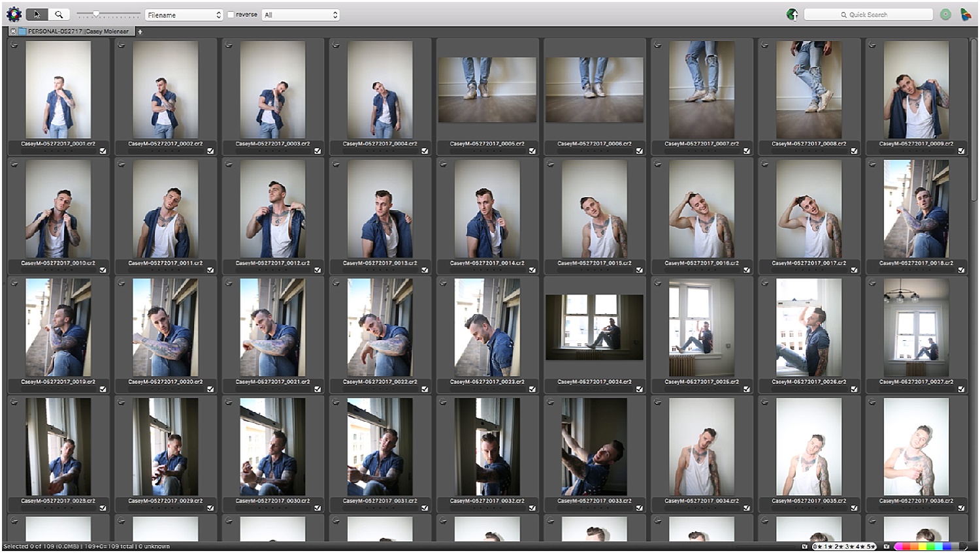Click the vertical scrollbar of the contact sheet

click(973, 121)
